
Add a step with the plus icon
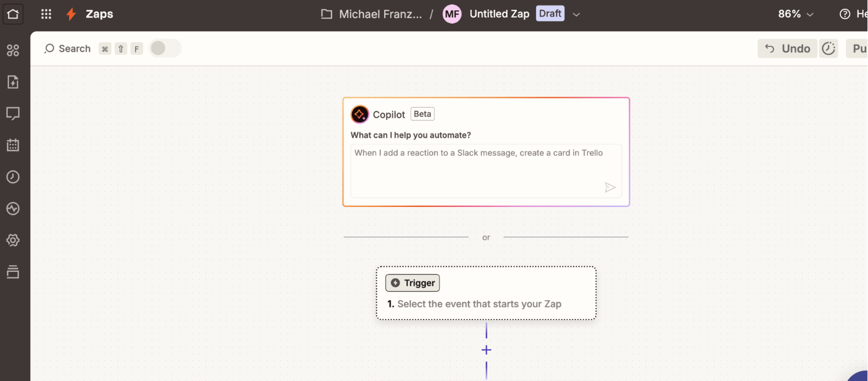486,350
